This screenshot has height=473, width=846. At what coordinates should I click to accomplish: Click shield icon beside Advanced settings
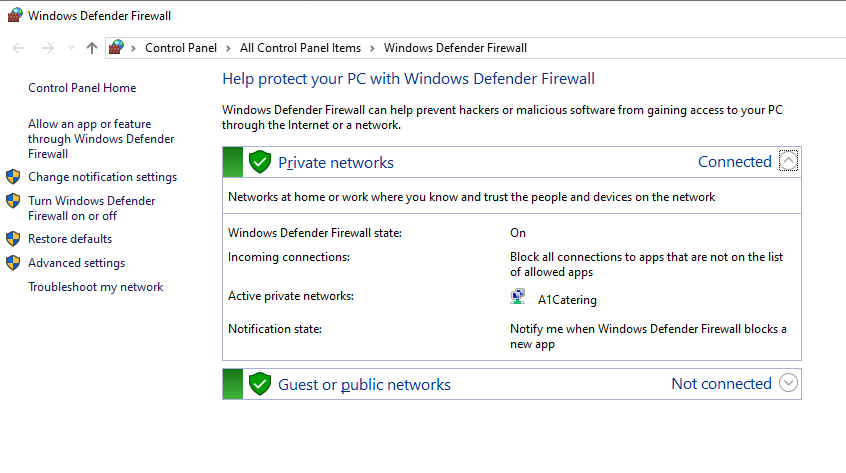coord(13,263)
